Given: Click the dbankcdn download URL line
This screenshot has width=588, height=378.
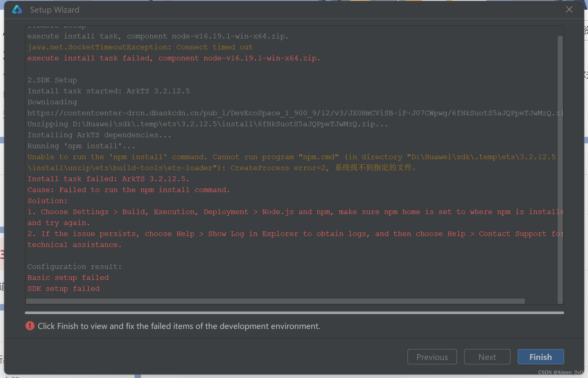Looking at the screenshot, I should point(295,113).
